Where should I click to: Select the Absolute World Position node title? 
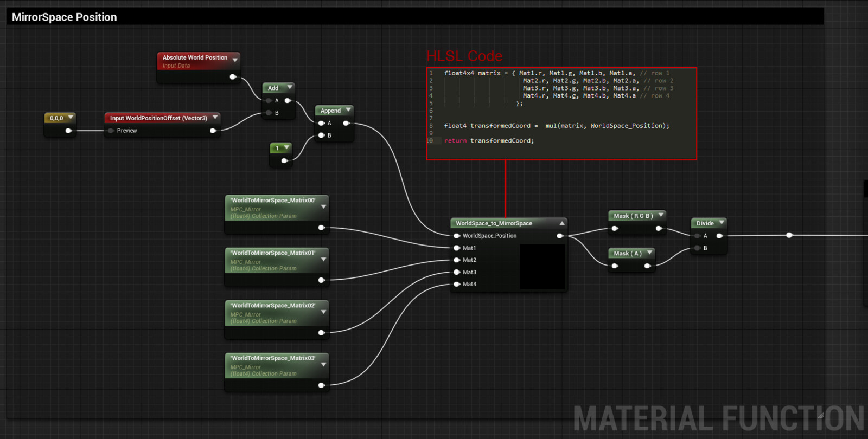pos(195,57)
